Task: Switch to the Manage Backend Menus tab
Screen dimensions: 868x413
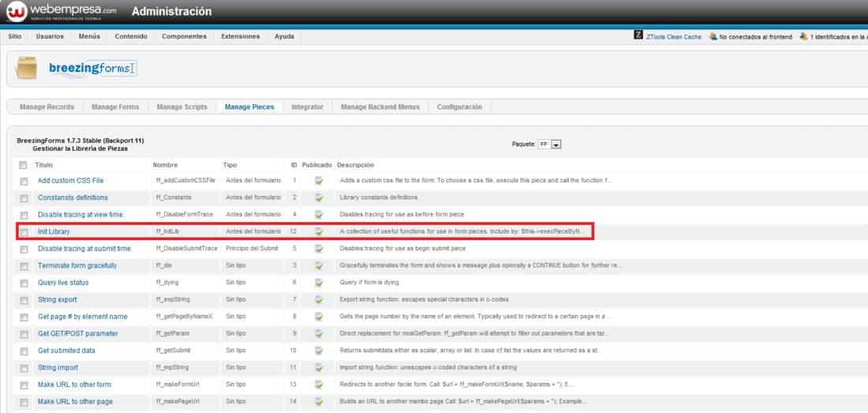Action: tap(380, 107)
